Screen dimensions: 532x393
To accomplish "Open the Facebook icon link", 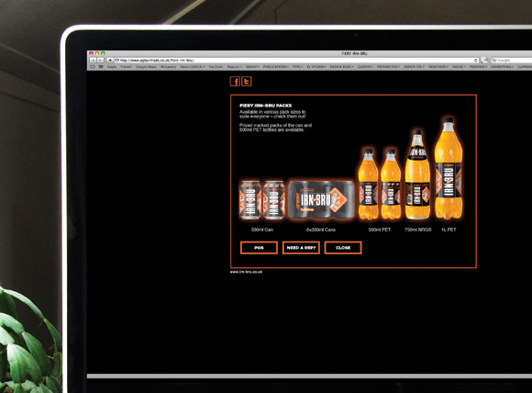I will tap(235, 82).
